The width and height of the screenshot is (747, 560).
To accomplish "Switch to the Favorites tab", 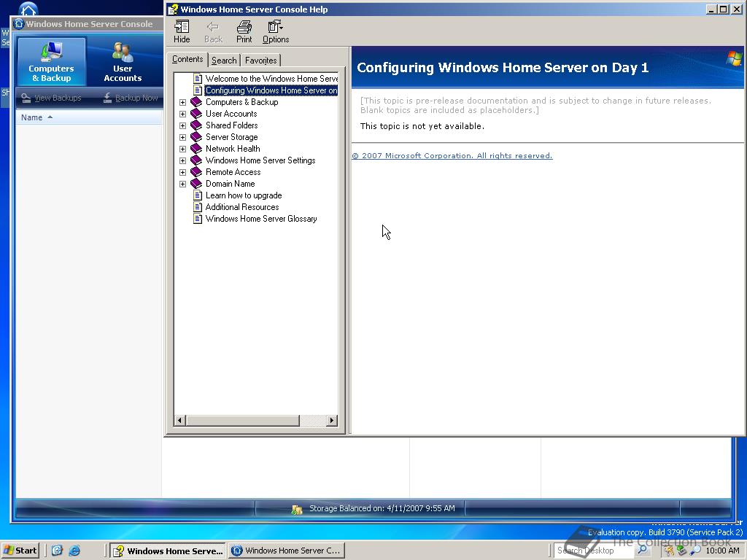I will 260,61.
